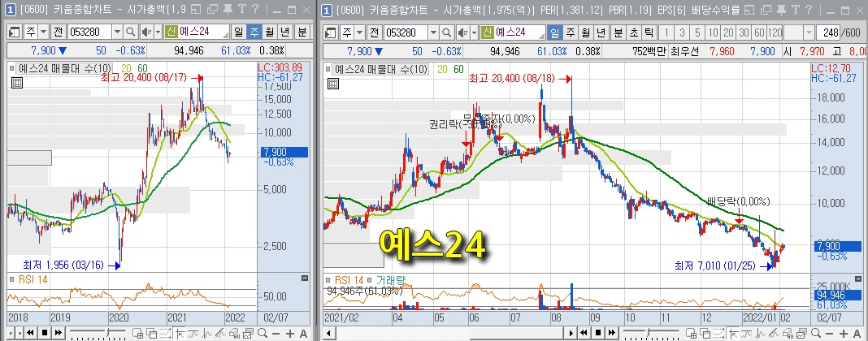
Task: Select tick 틱 period in right window
Action: tap(649, 32)
